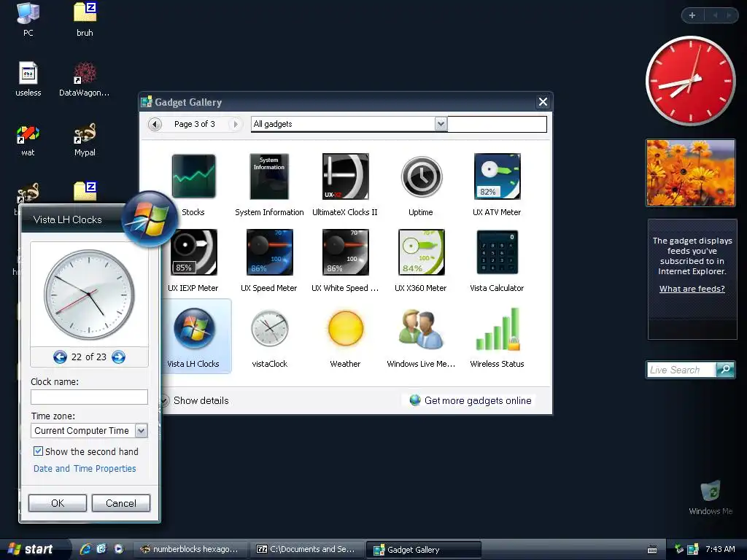Confirm clock settings with OK
This screenshot has width=747, height=560.
click(58, 503)
